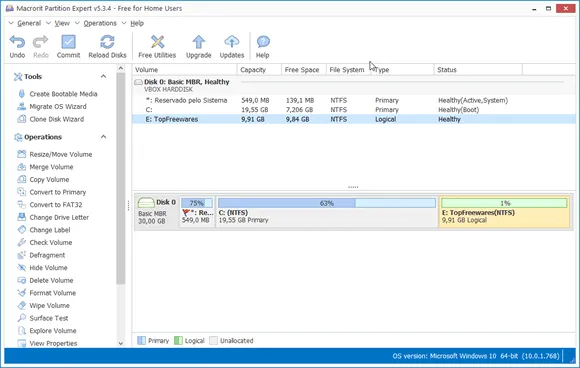The width and height of the screenshot is (580, 368).
Task: Click the 7,206 GB free space value
Action: coord(299,109)
